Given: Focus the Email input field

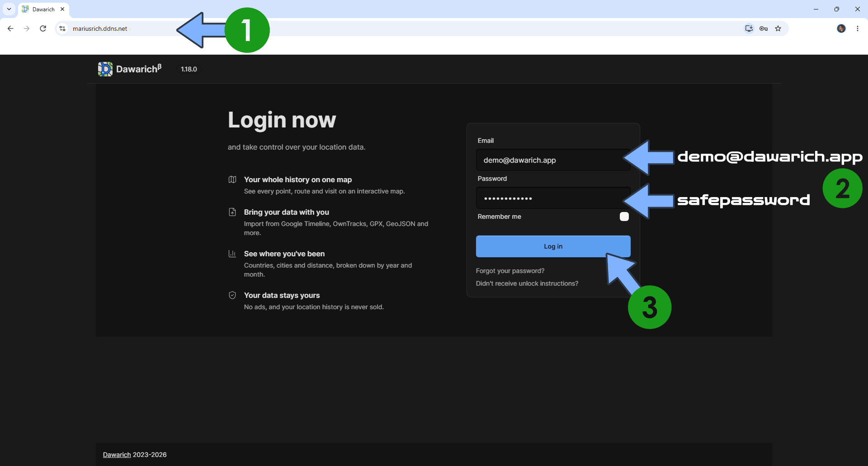Looking at the screenshot, I should tap(553, 160).
